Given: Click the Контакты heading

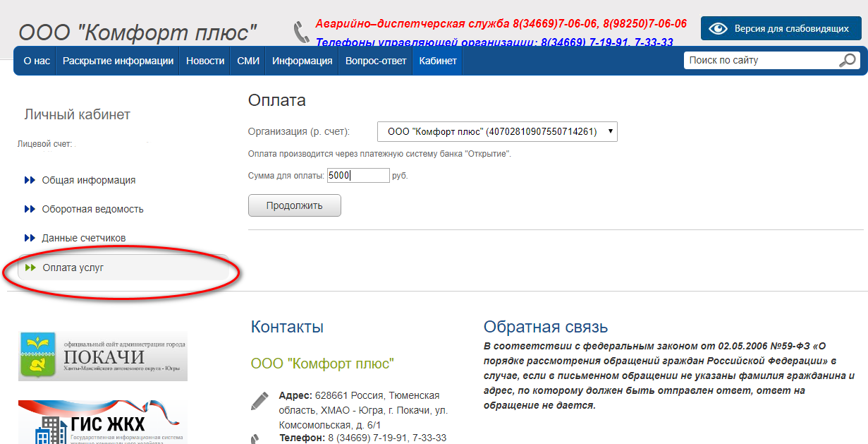Looking at the screenshot, I should (x=287, y=327).
